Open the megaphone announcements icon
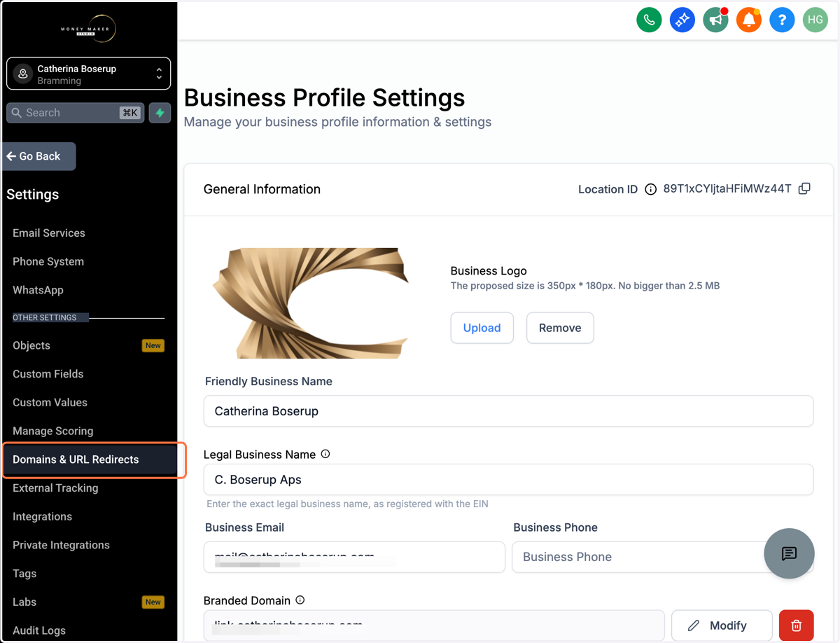Viewport: 840px width, 643px height. pyautogui.click(x=715, y=20)
